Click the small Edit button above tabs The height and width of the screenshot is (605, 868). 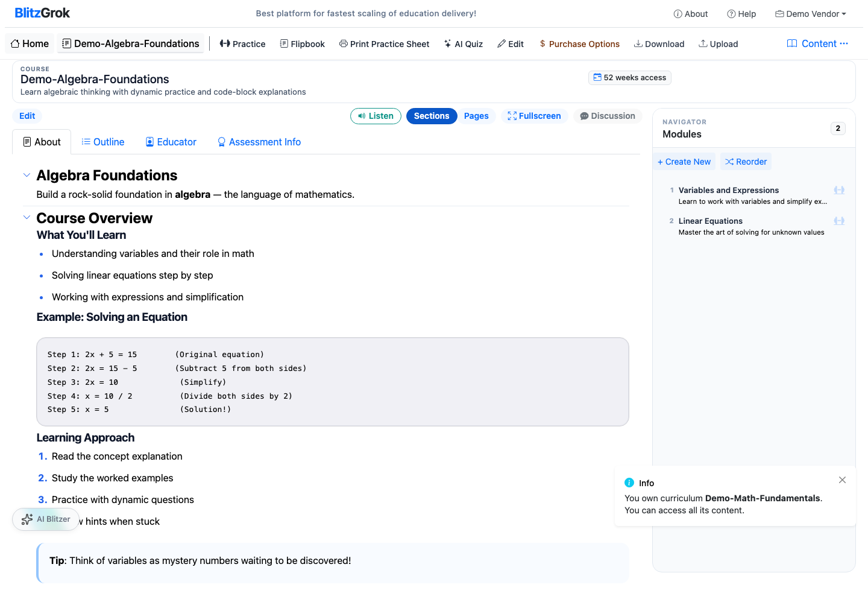tap(27, 116)
